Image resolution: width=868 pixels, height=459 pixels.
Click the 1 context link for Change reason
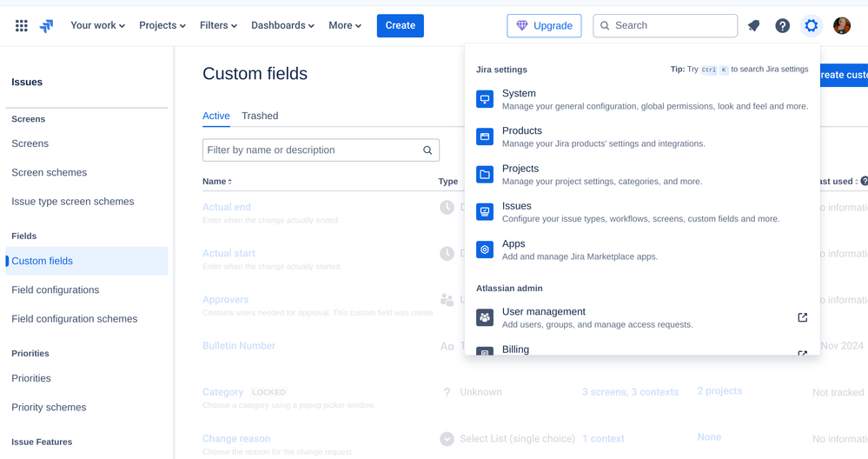603,438
